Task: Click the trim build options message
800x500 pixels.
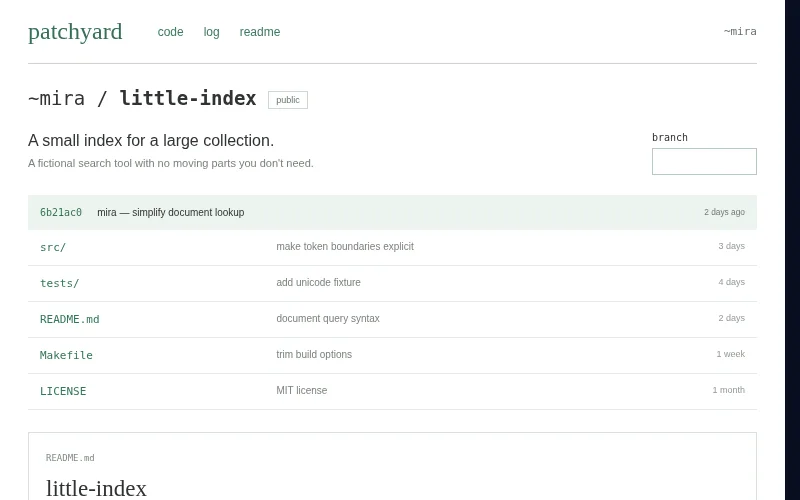Action: tap(314, 354)
